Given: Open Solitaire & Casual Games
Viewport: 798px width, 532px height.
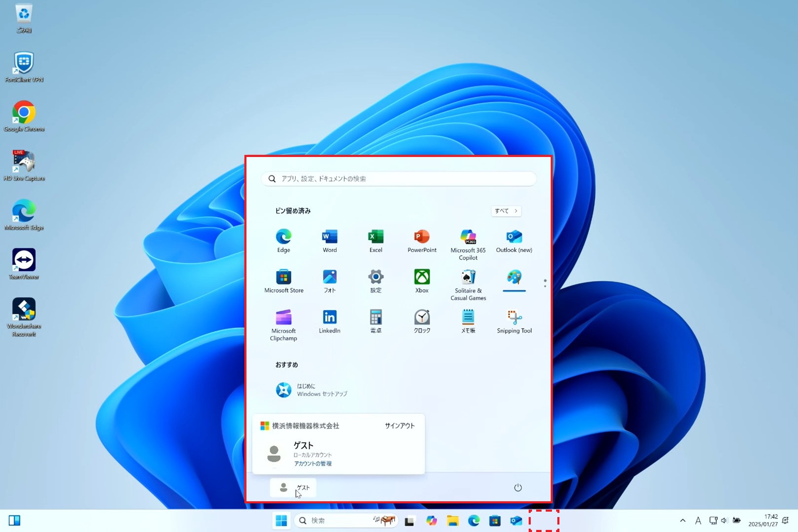Looking at the screenshot, I should click(468, 284).
